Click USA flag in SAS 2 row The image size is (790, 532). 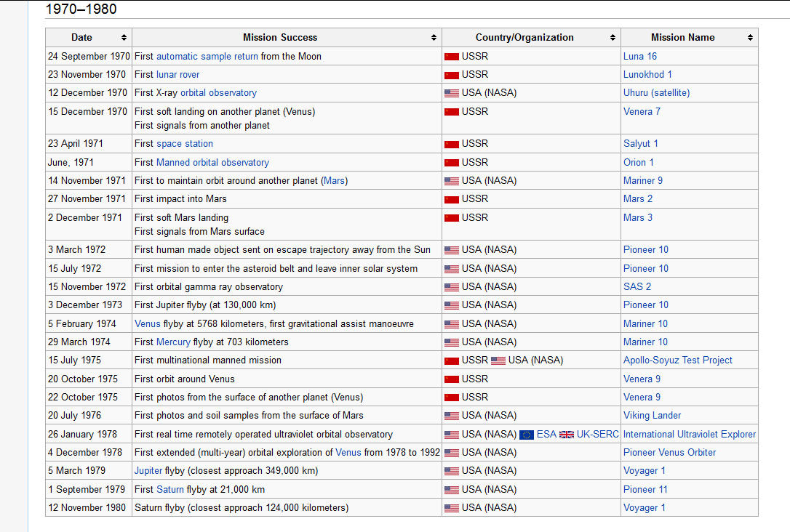[x=452, y=287]
